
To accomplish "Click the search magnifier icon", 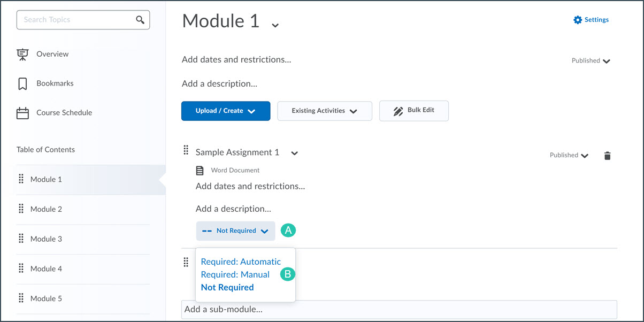I will [x=140, y=20].
